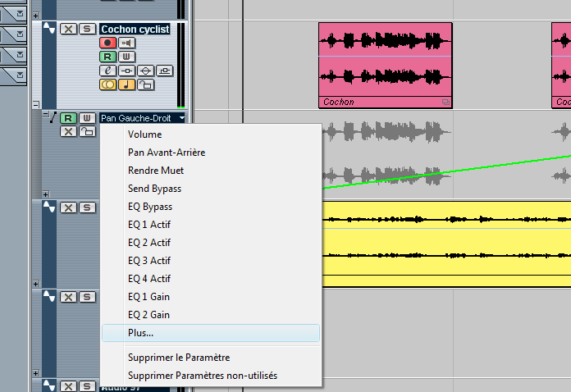Click the sends state icon on Cochon cyclist

point(164,71)
